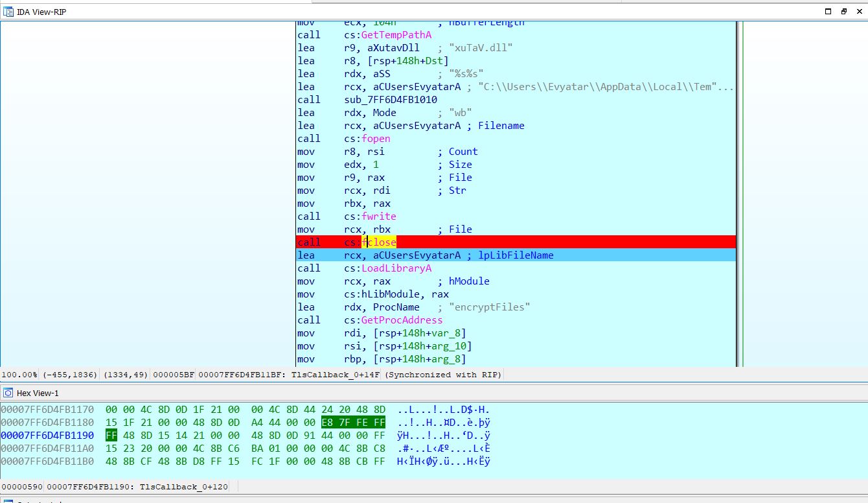868x503 pixels.
Task: Follow the cs:LoadLibraryA call
Action: 387,268
